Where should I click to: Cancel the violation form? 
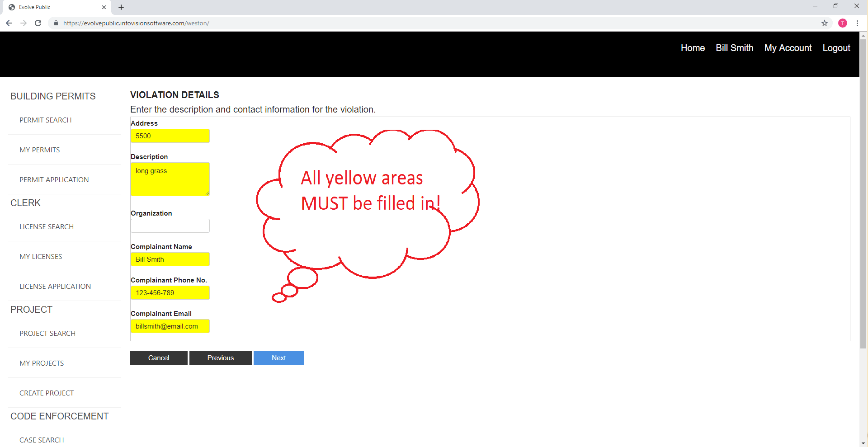tap(159, 358)
